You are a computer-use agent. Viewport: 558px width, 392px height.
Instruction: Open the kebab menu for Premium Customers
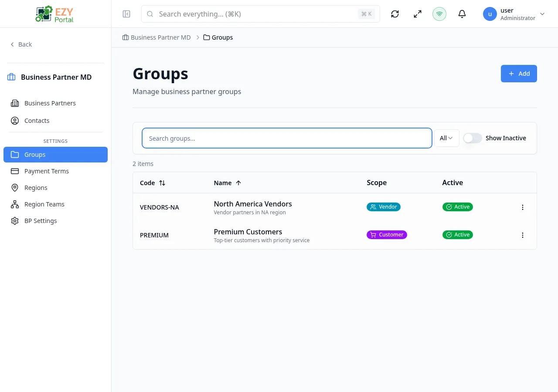(522, 235)
